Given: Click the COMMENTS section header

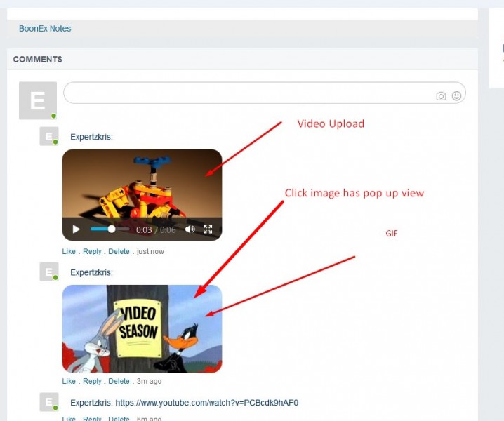Looking at the screenshot, I should click(x=38, y=59).
